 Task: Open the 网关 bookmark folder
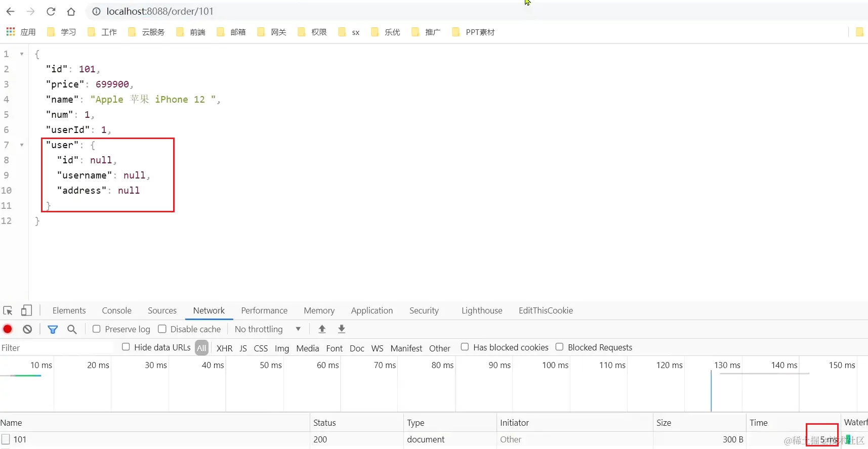(271, 32)
